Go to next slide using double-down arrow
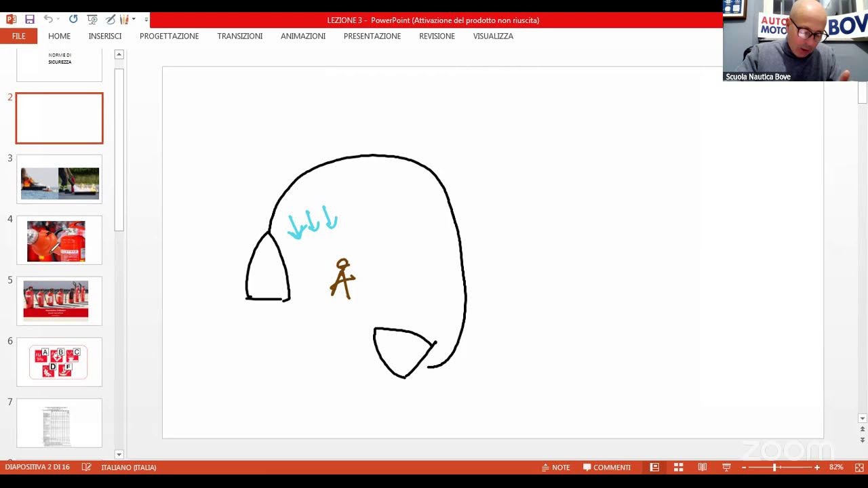This screenshot has width=868, height=488. click(863, 439)
